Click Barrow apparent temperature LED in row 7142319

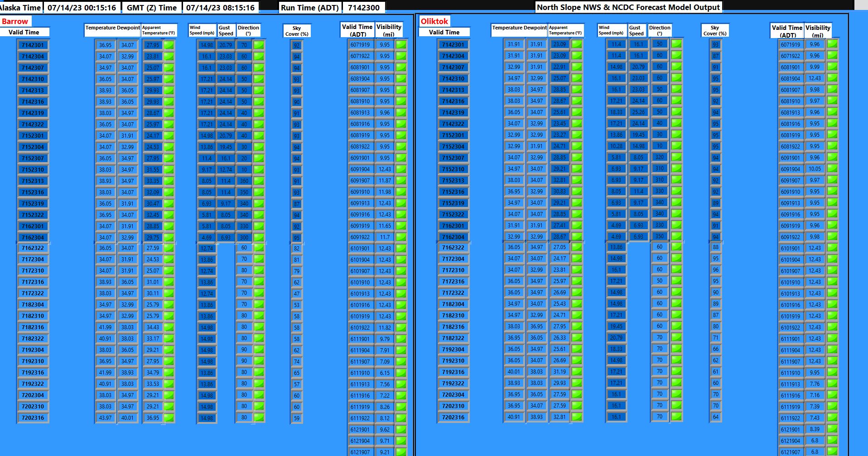pos(169,113)
